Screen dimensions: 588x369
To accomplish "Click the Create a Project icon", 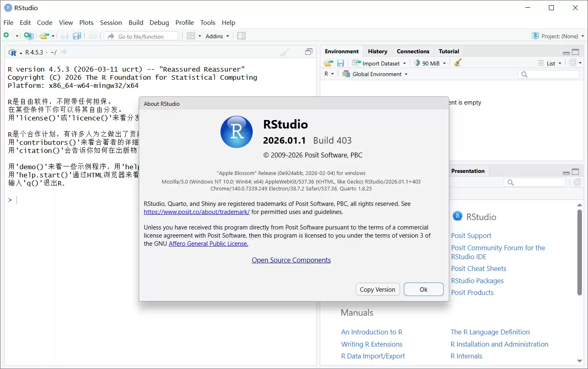I will (28, 36).
